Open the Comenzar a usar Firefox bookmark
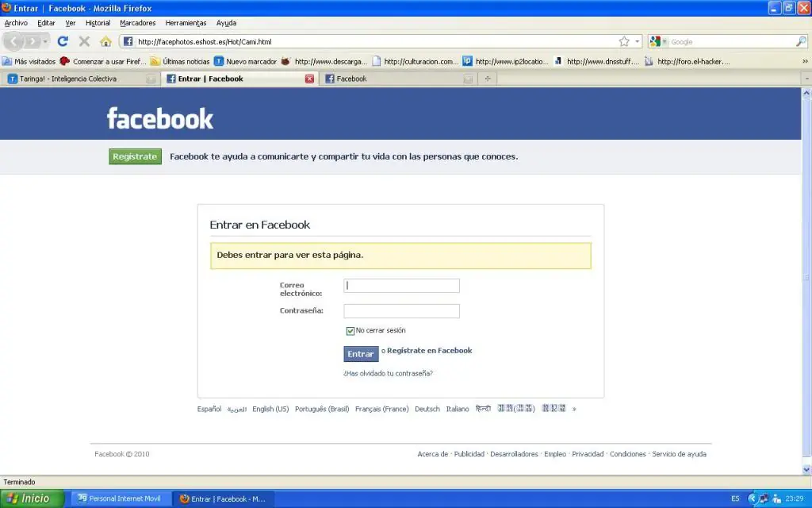The width and height of the screenshot is (812, 508). point(103,61)
